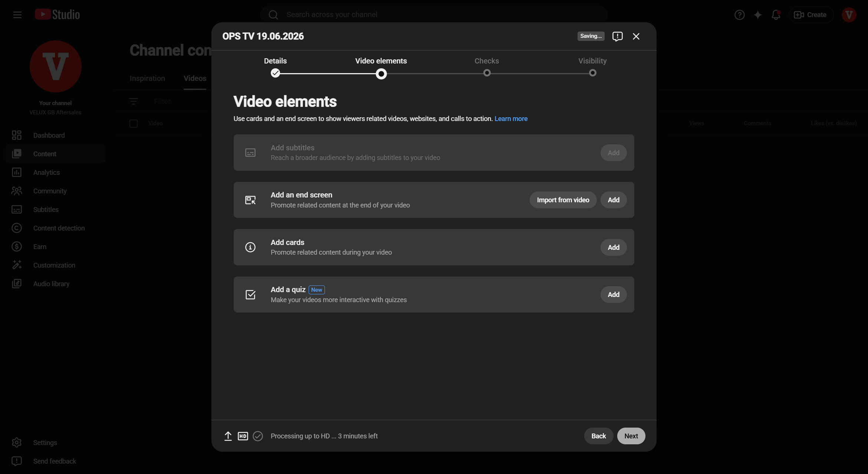
Task: Click the YouTube Studio logo
Action: pyautogui.click(x=57, y=14)
